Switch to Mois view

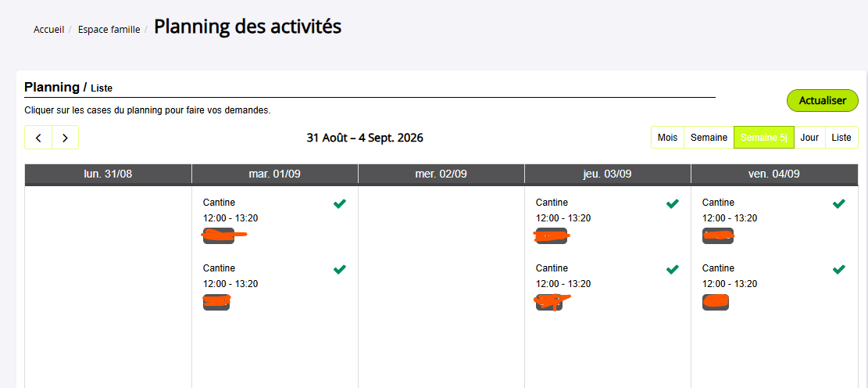coord(668,138)
